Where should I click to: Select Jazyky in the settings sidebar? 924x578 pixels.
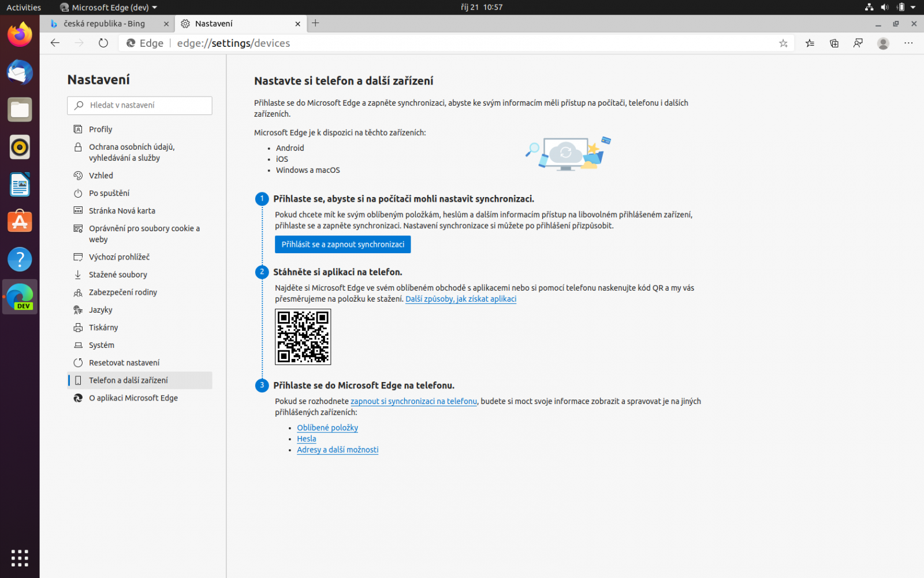click(101, 310)
